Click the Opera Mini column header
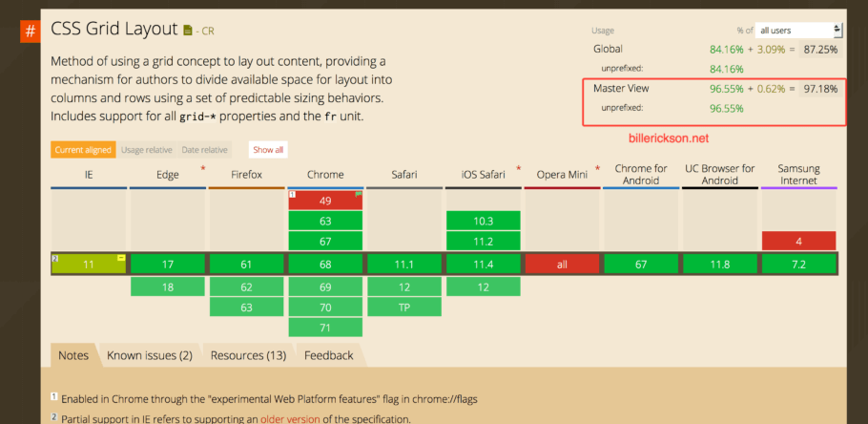The height and width of the screenshot is (424, 868). pyautogui.click(x=563, y=175)
